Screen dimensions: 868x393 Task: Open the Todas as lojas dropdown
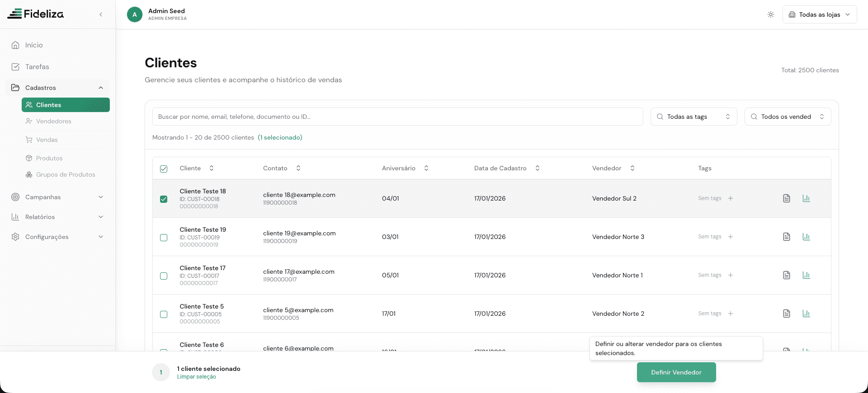coord(819,14)
